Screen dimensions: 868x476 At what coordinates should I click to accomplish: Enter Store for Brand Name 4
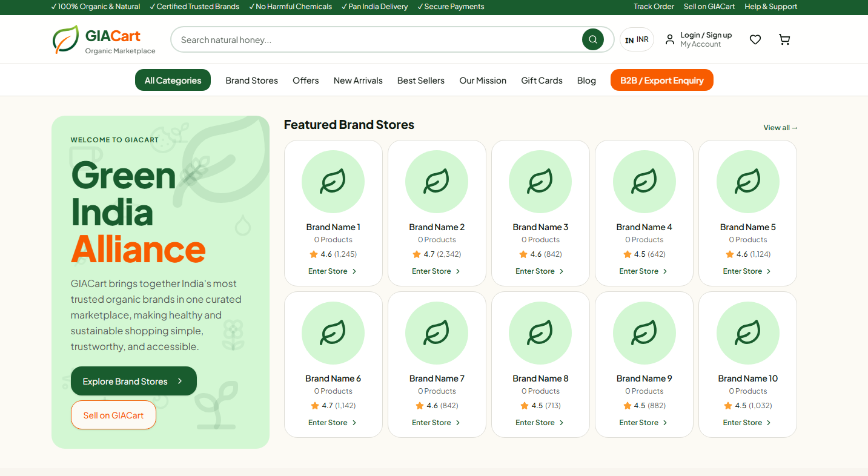643,271
